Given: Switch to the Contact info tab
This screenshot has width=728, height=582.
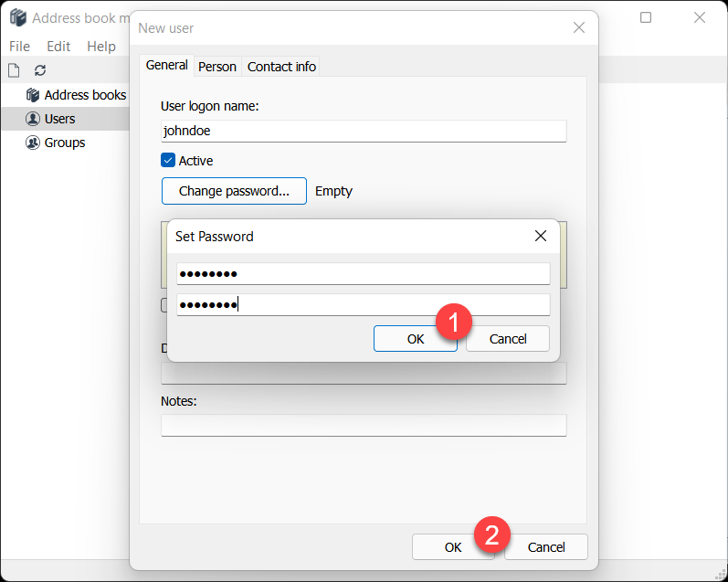Looking at the screenshot, I should [281, 67].
